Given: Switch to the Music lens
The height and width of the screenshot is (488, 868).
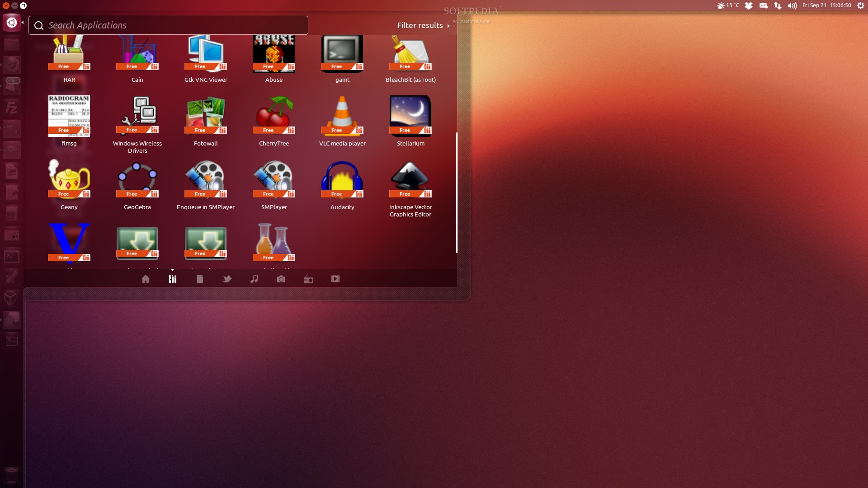Looking at the screenshot, I should point(254,279).
